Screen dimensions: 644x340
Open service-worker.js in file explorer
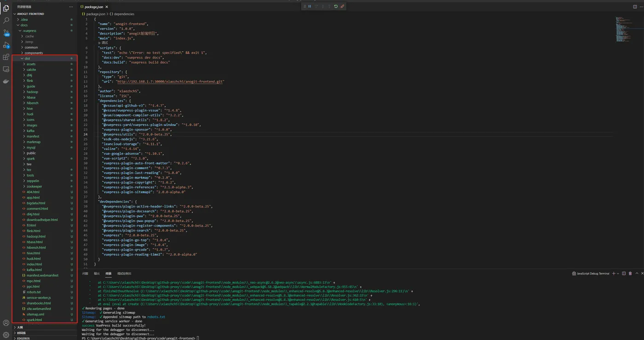[x=39, y=298]
